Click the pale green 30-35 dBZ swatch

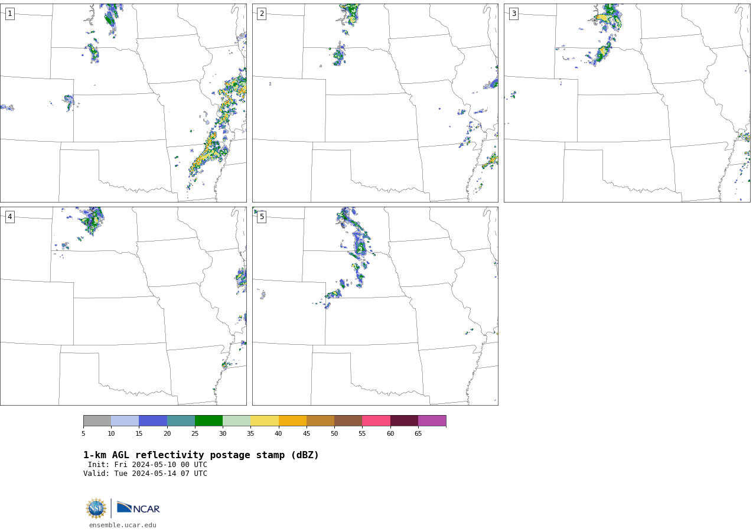point(236,420)
